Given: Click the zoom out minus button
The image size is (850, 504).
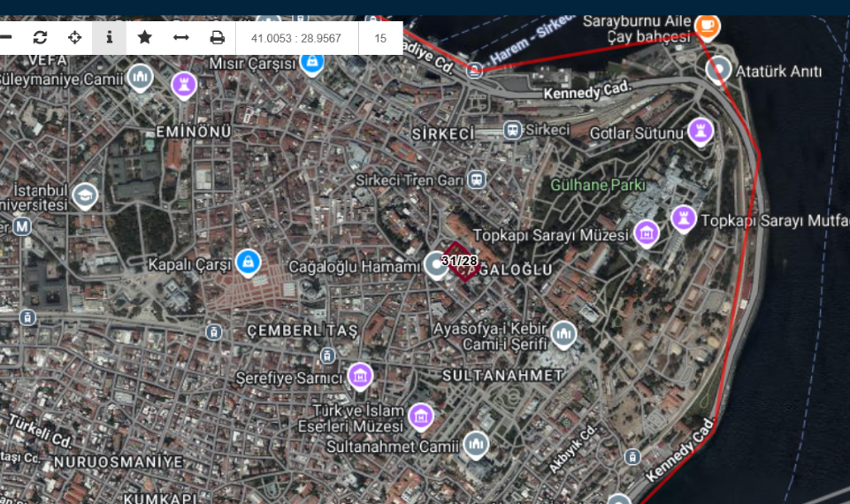Looking at the screenshot, I should pos(6,37).
